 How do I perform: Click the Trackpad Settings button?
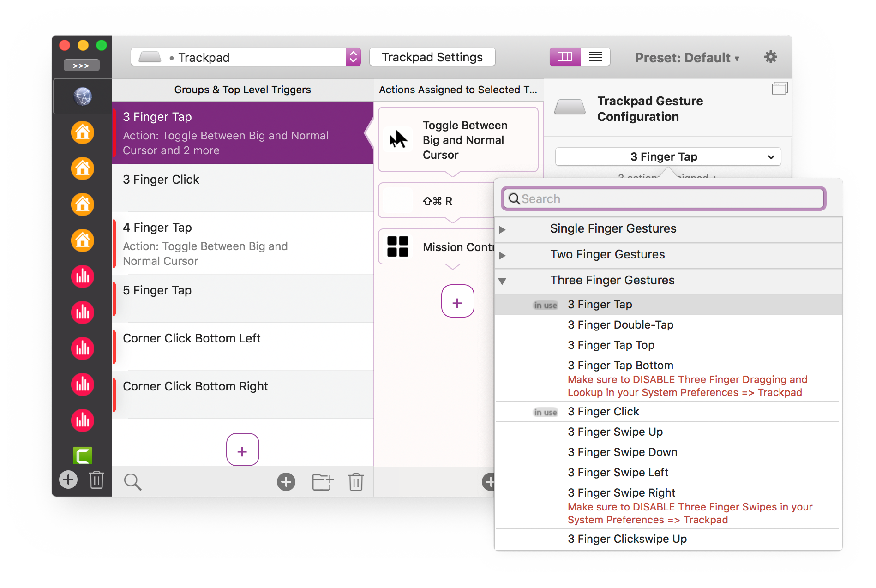[x=432, y=57]
